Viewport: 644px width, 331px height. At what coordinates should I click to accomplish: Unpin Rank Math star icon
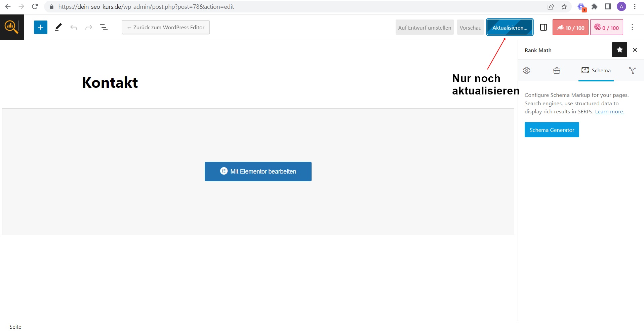(619, 50)
